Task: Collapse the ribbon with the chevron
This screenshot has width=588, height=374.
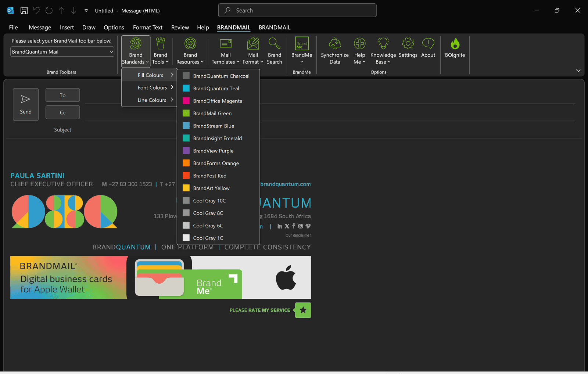Action: click(578, 71)
